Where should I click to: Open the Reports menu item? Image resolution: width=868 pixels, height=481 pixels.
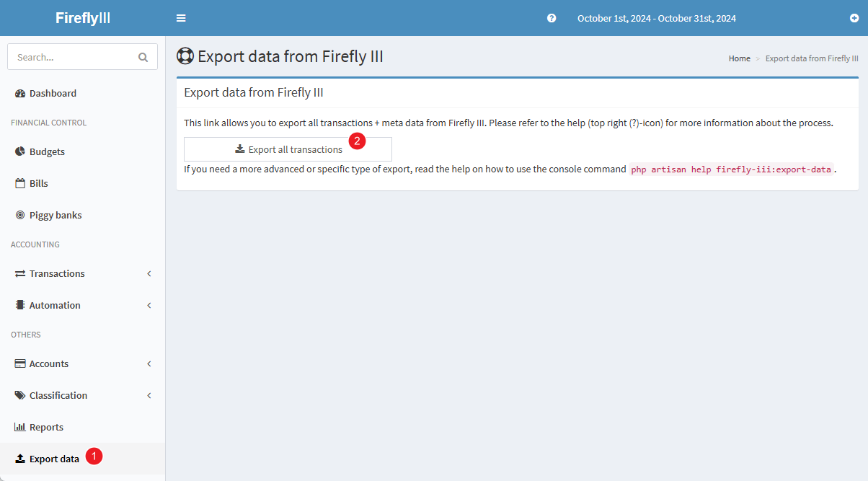(46, 427)
